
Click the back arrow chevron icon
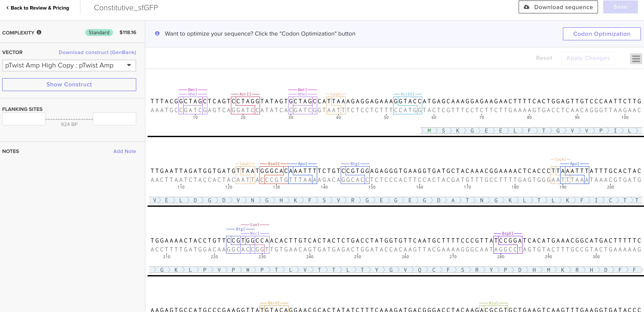pos(8,8)
